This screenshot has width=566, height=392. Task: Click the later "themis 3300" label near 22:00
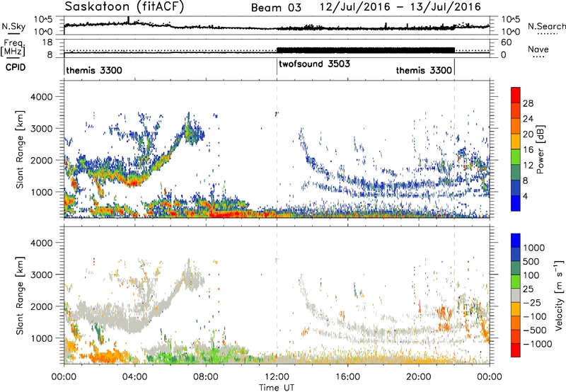point(424,70)
